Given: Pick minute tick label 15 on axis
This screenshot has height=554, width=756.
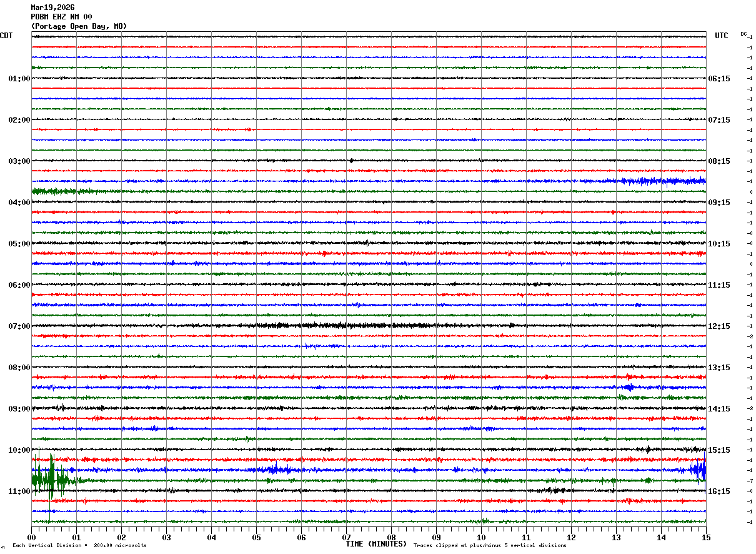Looking at the screenshot, I should (x=706, y=537).
